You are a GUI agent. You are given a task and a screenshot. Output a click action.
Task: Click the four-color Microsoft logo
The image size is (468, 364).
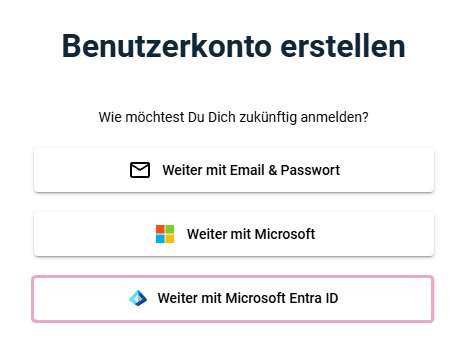[x=165, y=234]
